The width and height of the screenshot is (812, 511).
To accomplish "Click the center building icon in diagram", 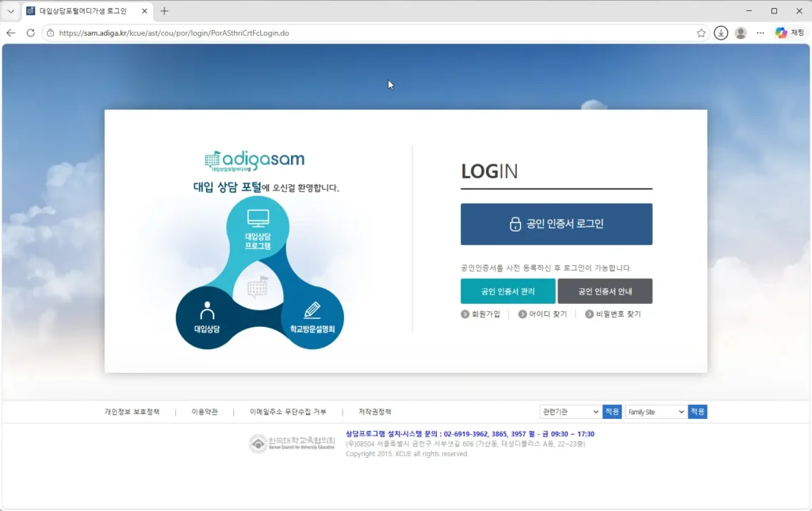I will [258, 286].
